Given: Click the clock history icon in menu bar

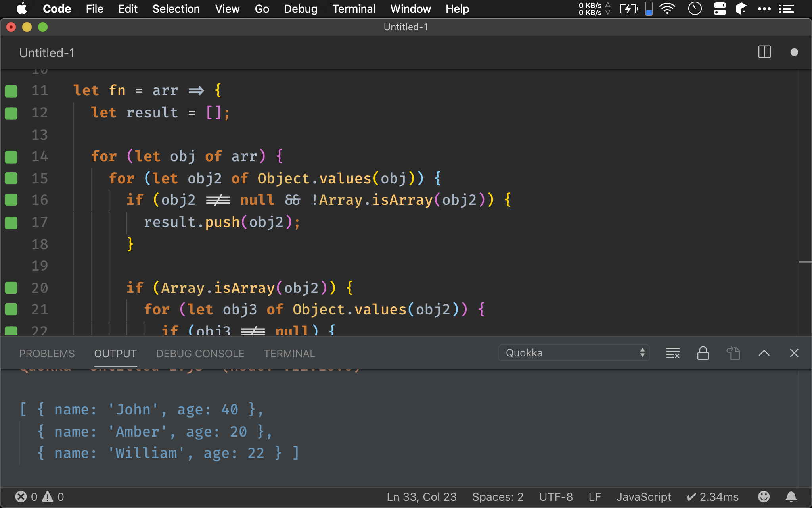Looking at the screenshot, I should 695,9.
